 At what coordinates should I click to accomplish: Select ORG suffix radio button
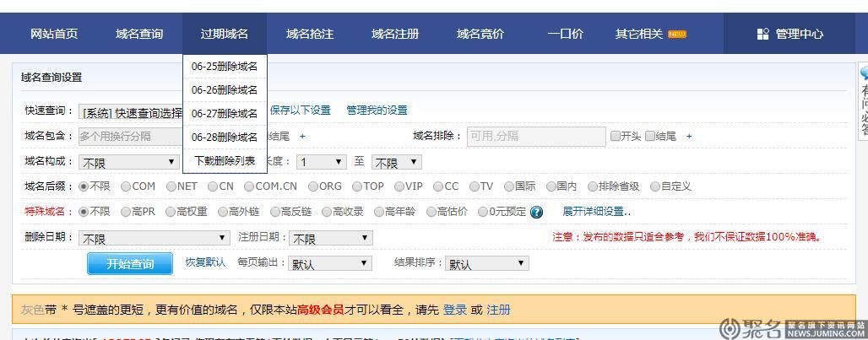click(312, 186)
